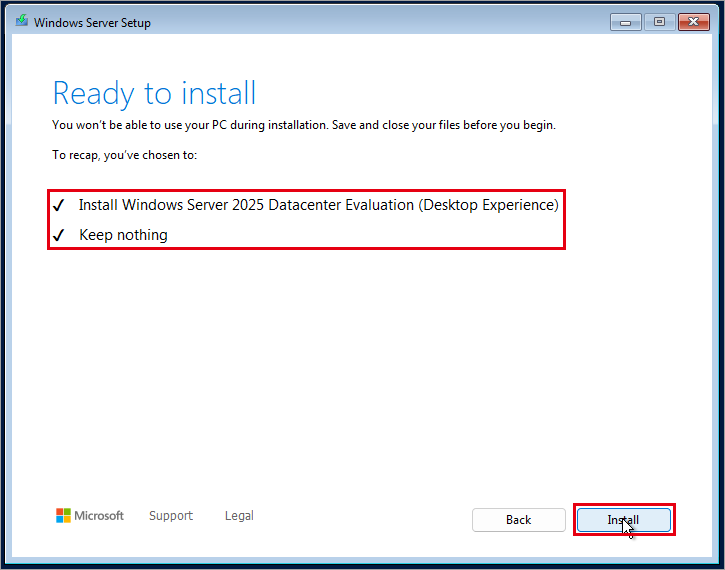This screenshot has width=725, height=570.
Task: Go back with the Back button
Action: point(518,520)
